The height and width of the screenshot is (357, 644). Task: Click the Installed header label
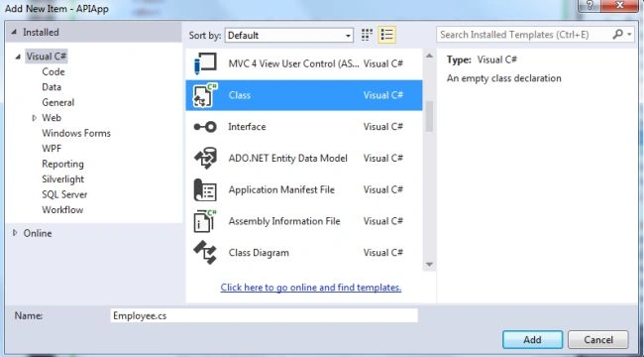[41, 32]
